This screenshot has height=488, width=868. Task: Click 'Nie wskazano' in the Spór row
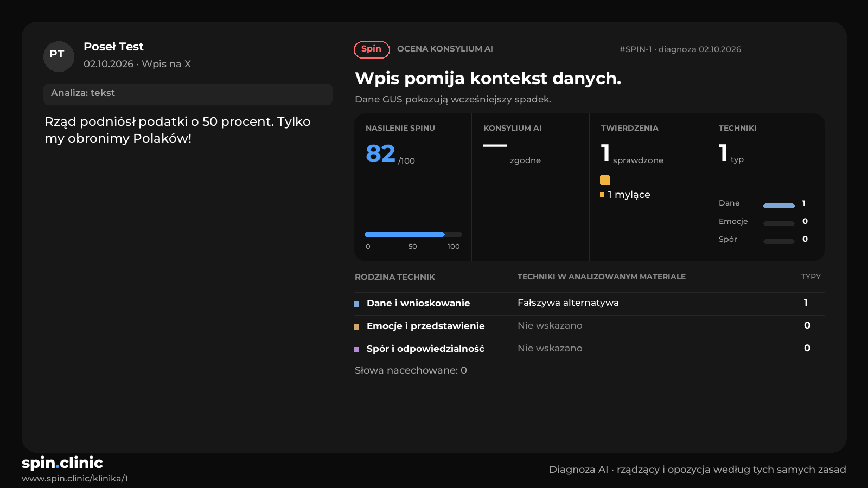pyautogui.click(x=550, y=348)
